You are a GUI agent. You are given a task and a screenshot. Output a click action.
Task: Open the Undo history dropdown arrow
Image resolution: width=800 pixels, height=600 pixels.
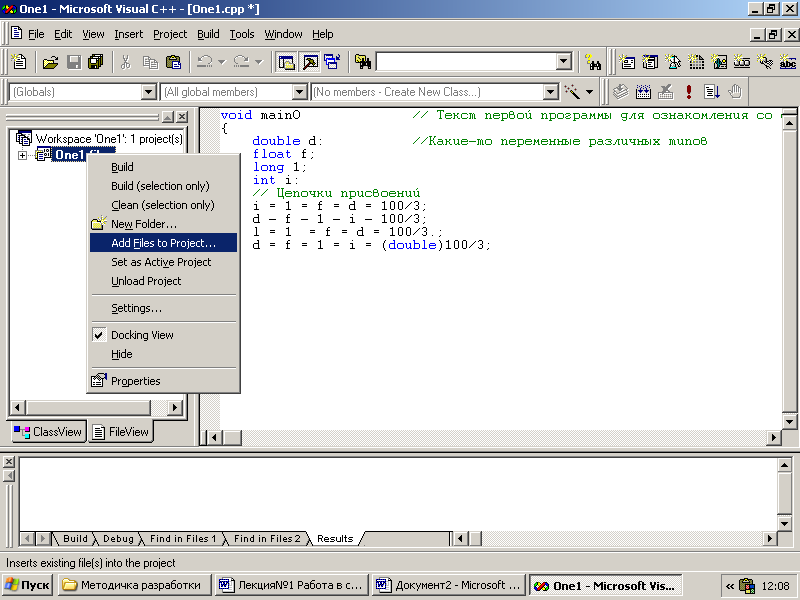(x=221, y=62)
